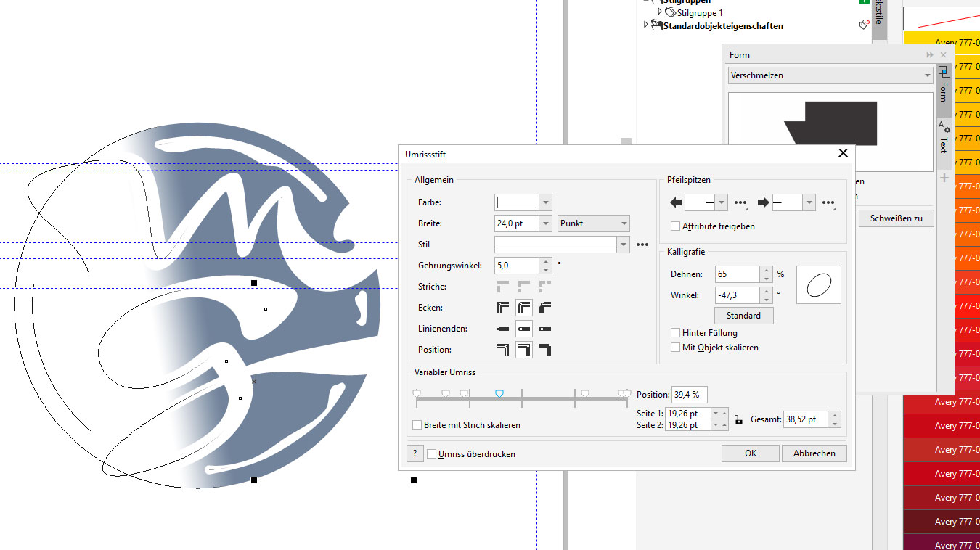The image size is (980, 550).
Task: Select the active blue variable outline marker
Action: 499,393
